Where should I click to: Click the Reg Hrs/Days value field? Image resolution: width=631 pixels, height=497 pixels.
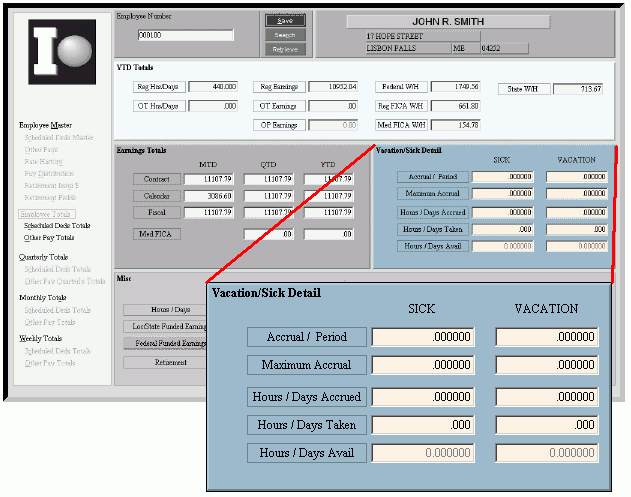(x=213, y=87)
